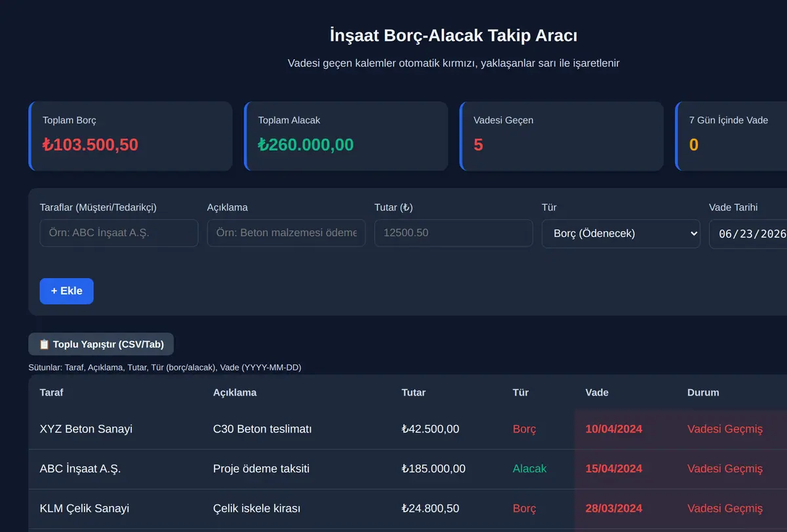Focus the Açıklama text field

point(287,233)
